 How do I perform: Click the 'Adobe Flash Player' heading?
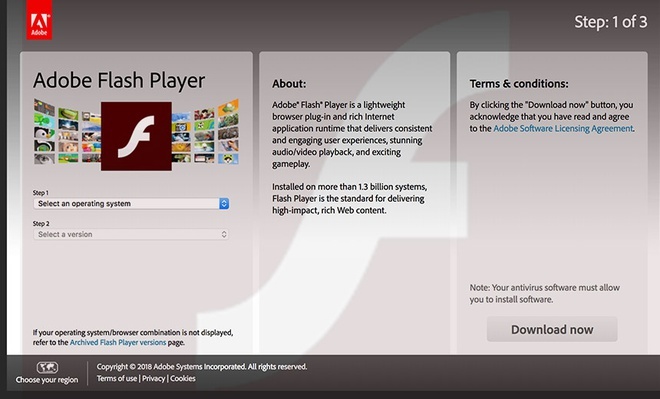pyautogui.click(x=119, y=80)
